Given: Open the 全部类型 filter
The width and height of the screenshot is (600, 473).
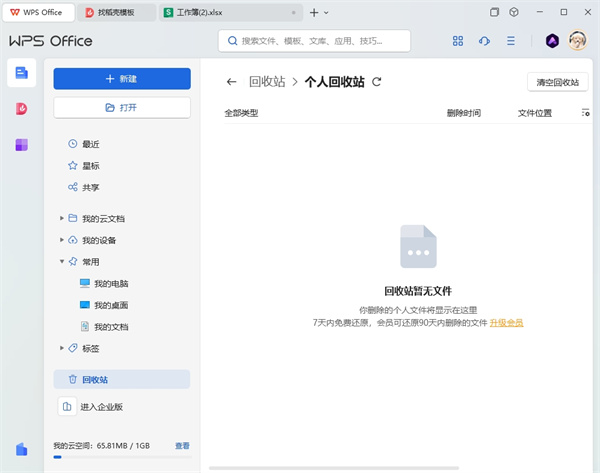Looking at the screenshot, I should [241, 113].
